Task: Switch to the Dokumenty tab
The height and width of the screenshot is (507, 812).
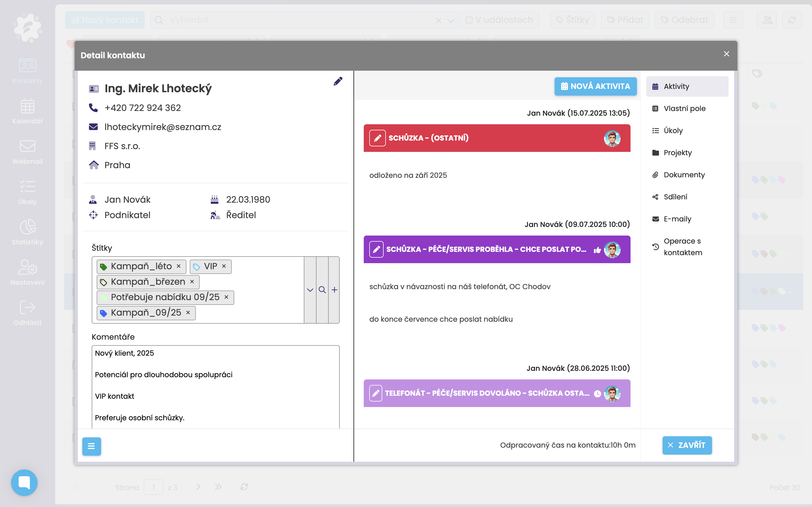Action: [684, 175]
